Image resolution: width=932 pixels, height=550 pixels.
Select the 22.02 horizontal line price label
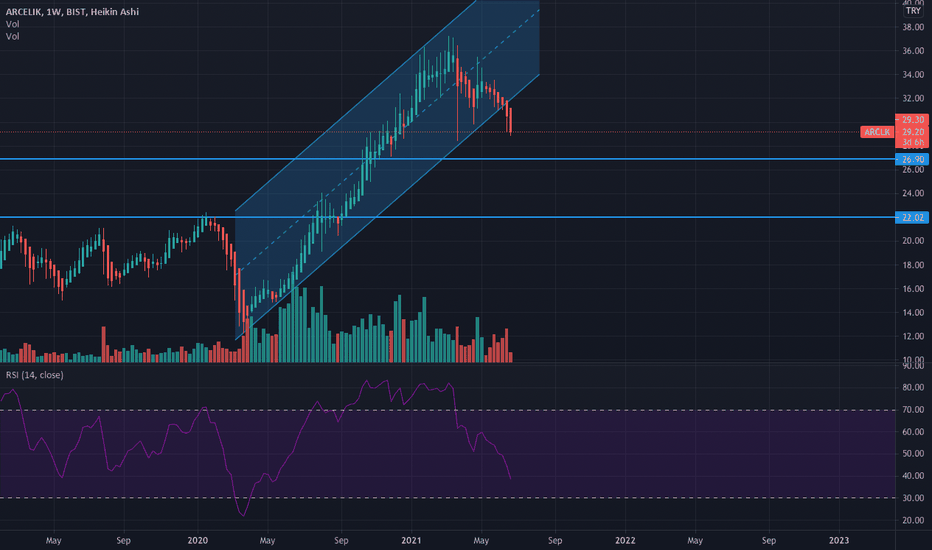[x=912, y=218]
